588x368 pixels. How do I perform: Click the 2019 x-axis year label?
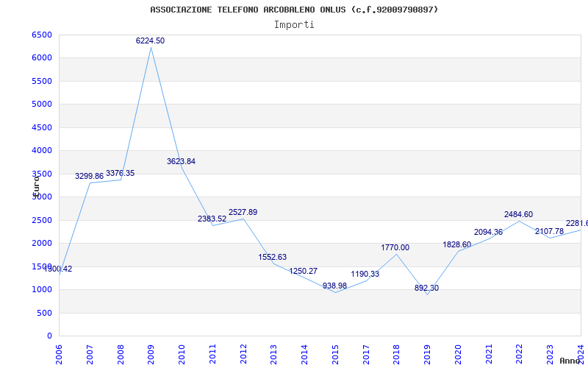428,355
